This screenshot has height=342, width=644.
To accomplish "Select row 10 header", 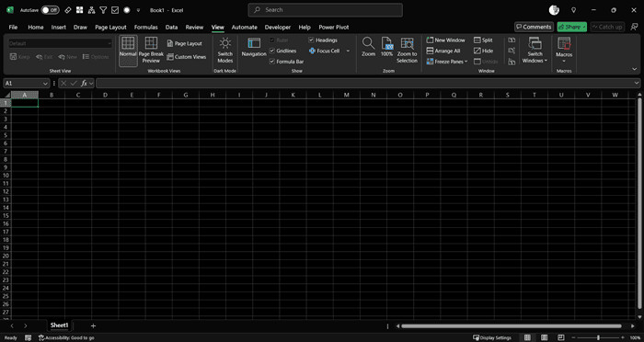I will [6, 176].
